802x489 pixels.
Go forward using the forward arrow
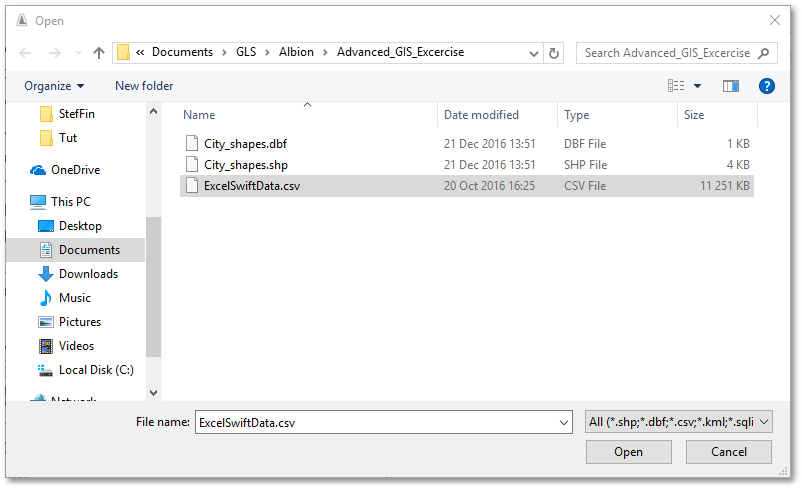(x=55, y=53)
